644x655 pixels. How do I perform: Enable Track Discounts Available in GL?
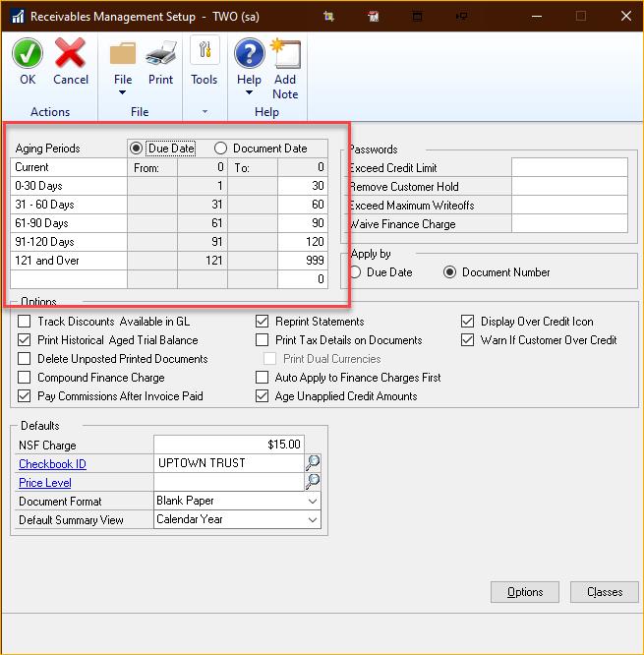click(x=25, y=322)
